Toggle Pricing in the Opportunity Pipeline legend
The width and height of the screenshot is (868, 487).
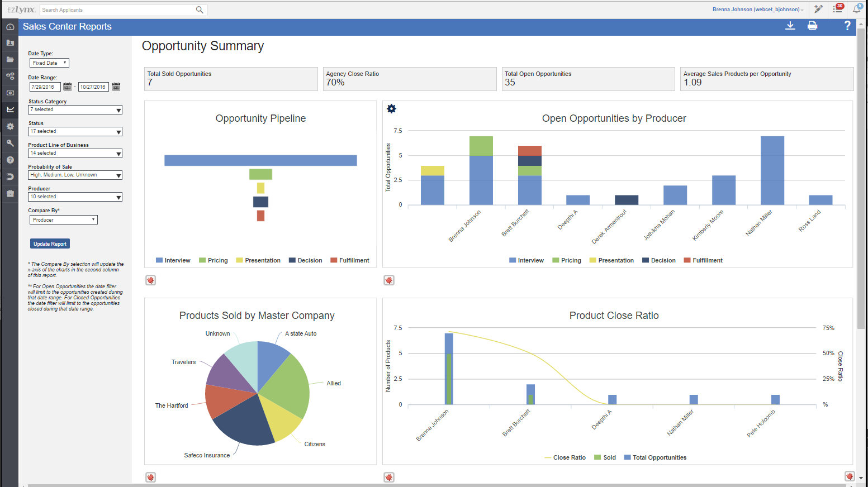[x=213, y=260]
